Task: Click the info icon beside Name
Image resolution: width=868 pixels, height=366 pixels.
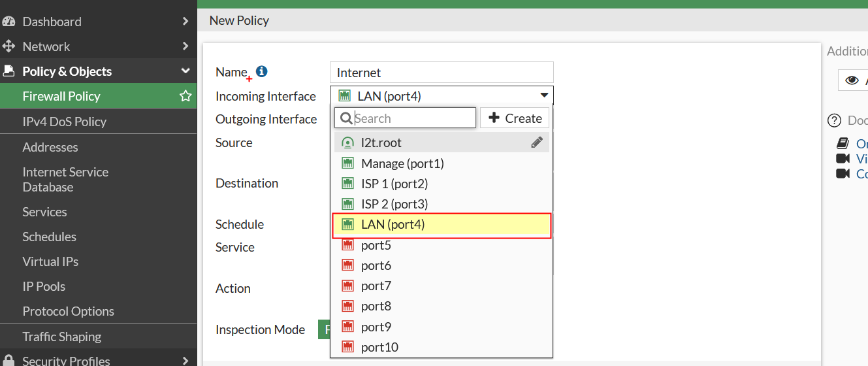Action: [262, 71]
